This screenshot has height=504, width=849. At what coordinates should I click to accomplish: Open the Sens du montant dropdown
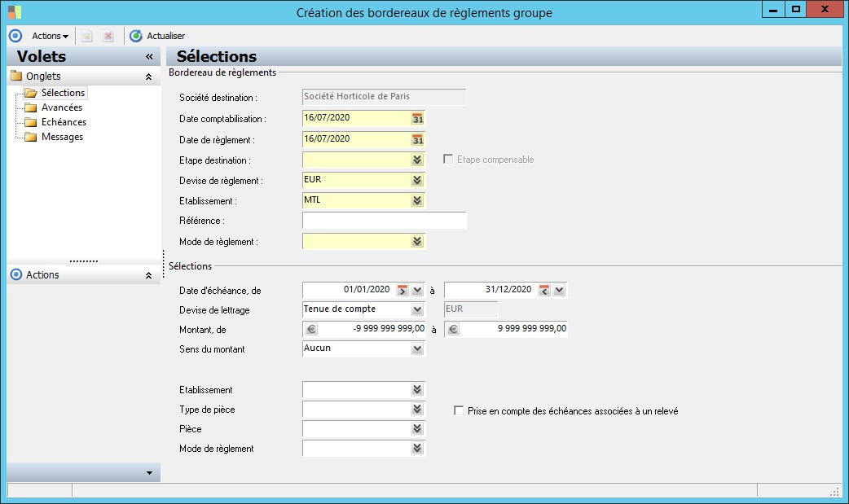(x=417, y=348)
